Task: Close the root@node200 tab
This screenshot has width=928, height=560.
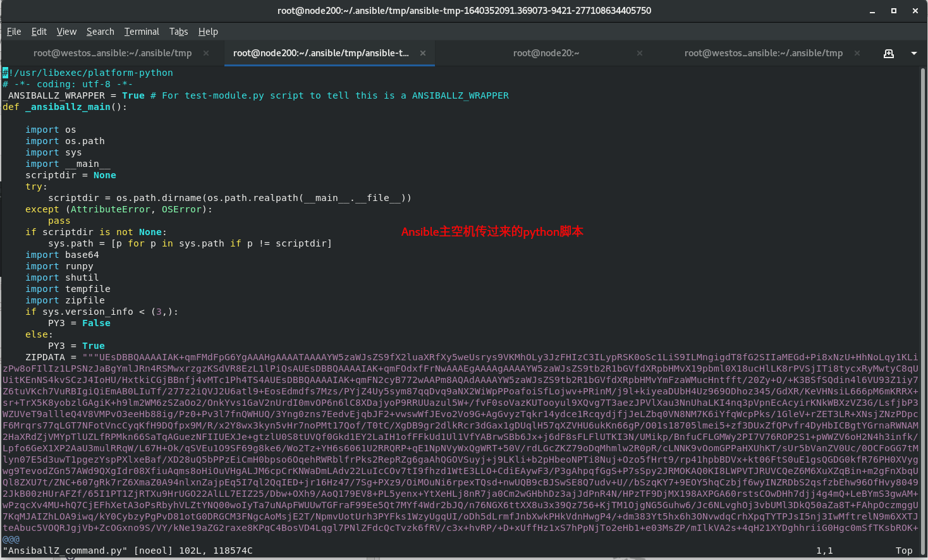Action: tap(423, 53)
